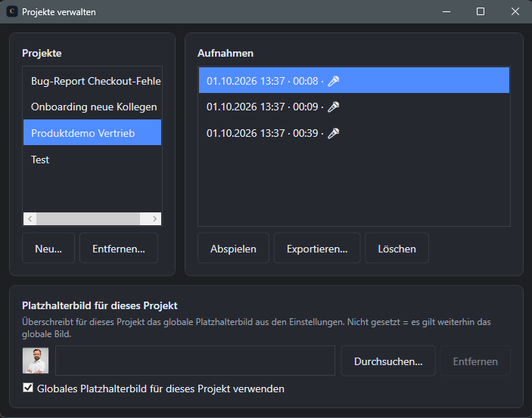Browse for image with Durchsuchen...
This screenshot has width=532, height=418.
tap(388, 361)
